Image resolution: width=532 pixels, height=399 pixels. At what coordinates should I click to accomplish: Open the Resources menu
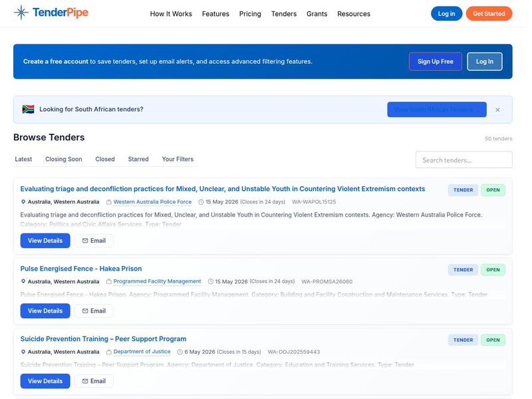[x=354, y=14]
